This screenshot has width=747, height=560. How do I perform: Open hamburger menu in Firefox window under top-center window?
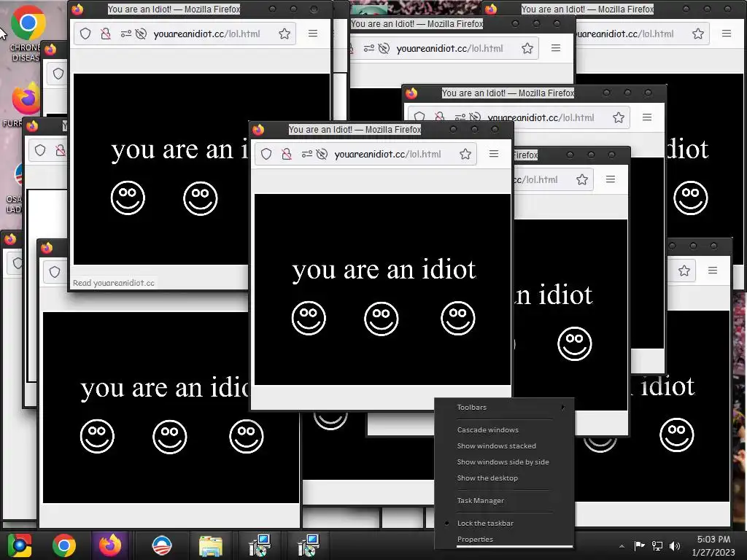(646, 117)
